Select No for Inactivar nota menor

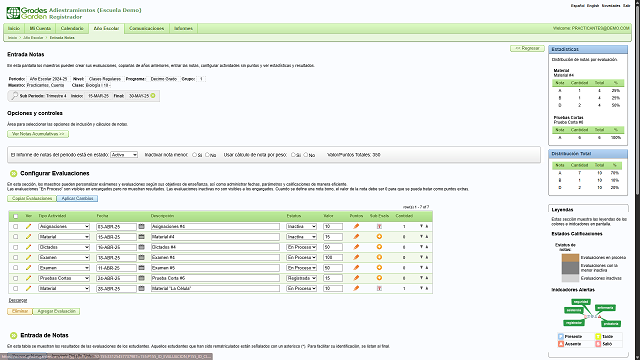pyautogui.click(x=207, y=155)
